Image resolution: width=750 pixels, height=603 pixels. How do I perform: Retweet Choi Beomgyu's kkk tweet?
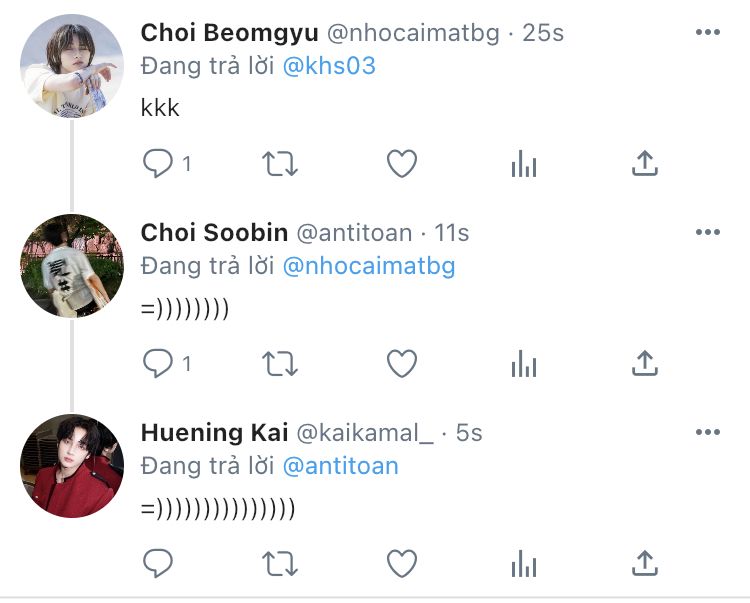coord(280,164)
